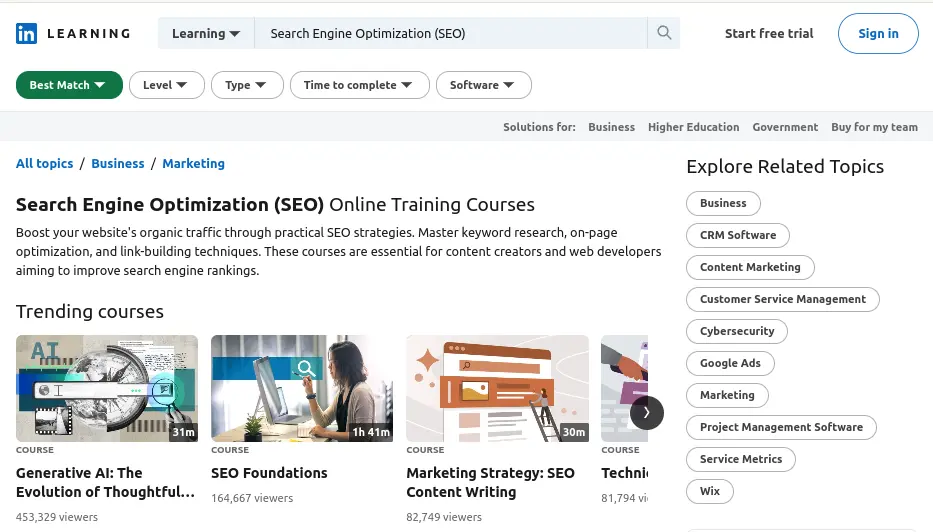933x532 pixels.
Task: Select the Marketing related topic pill
Action: [x=727, y=395]
